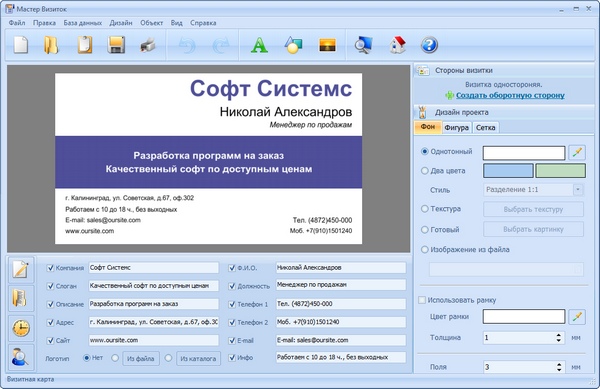This screenshot has width=600, height=389.
Task: Select the Однотонный radio option
Action: click(424, 151)
